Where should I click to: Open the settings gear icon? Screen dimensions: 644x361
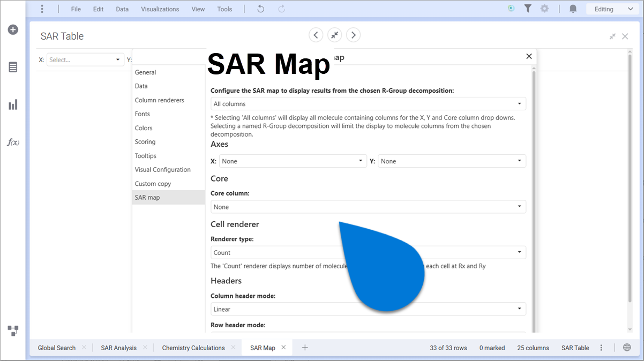(x=545, y=9)
